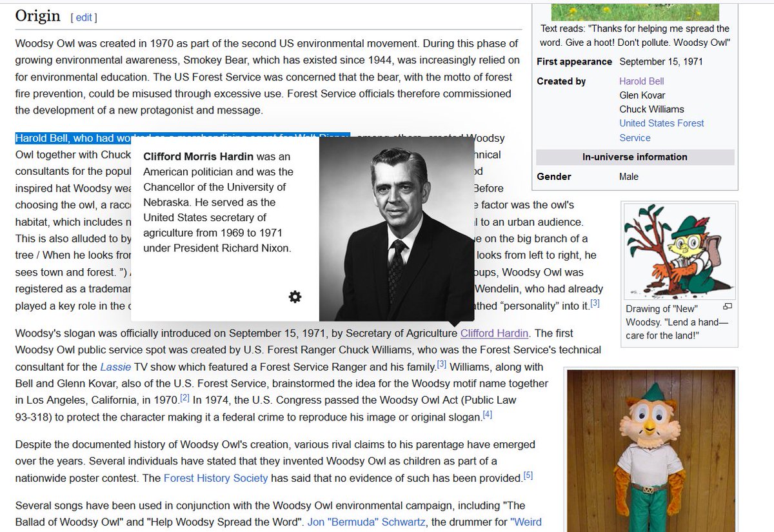Click the highlighted Harold Bell sentence

pyautogui.click(x=183, y=138)
